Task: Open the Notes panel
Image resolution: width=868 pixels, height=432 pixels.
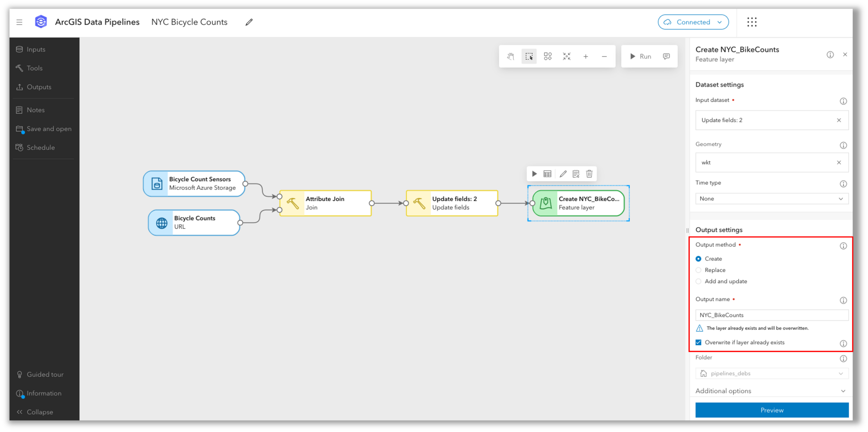Action: [x=30, y=110]
